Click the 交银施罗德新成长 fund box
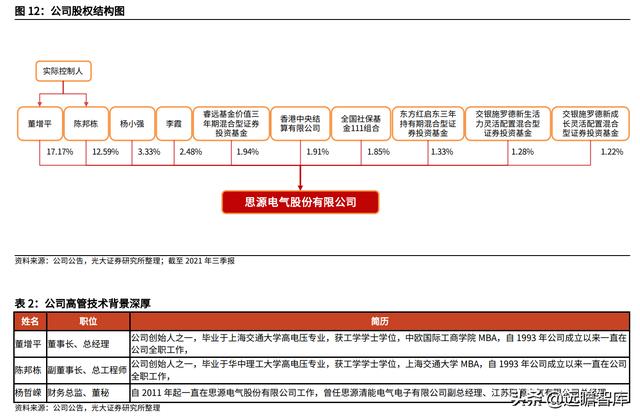The height and width of the screenshot is (419, 640). (590, 124)
